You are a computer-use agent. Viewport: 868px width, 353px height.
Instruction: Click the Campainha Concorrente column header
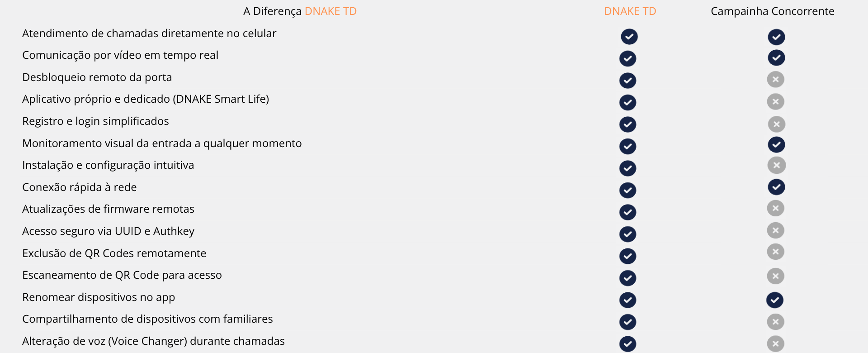tap(773, 11)
